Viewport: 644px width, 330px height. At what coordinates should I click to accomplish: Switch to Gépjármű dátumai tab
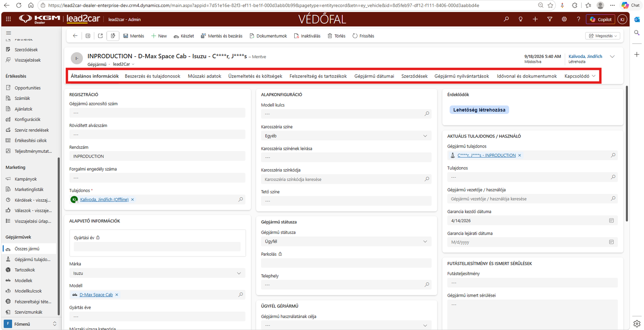click(374, 76)
